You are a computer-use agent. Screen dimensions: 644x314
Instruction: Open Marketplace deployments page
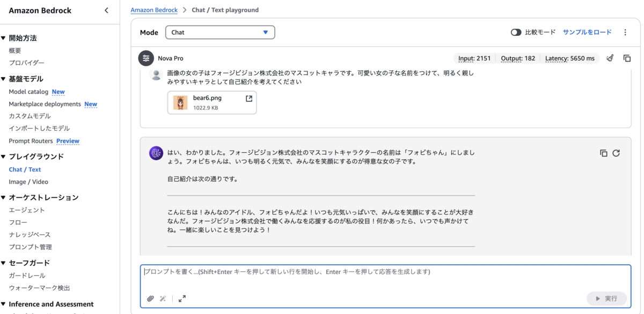[x=45, y=104]
